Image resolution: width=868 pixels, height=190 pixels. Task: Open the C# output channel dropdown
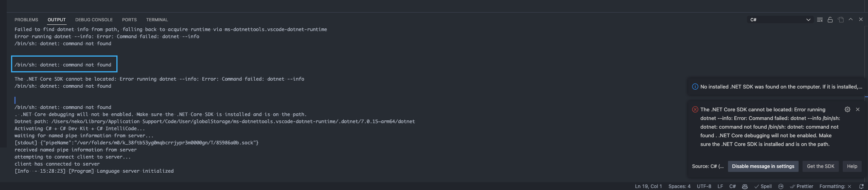pyautogui.click(x=780, y=20)
